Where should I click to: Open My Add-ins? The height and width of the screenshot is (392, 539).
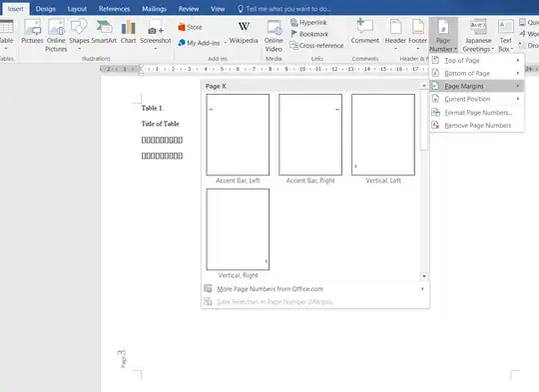pyautogui.click(x=199, y=43)
